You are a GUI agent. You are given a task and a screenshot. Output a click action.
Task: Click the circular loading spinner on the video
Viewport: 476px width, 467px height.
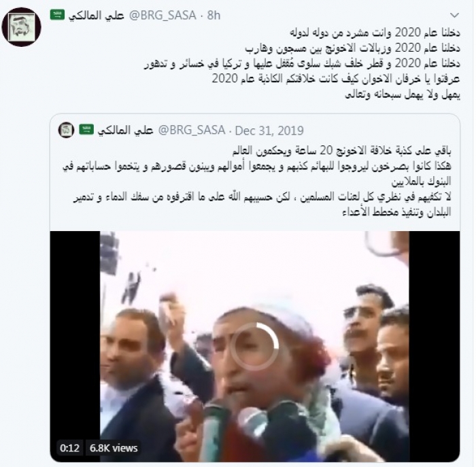click(254, 346)
